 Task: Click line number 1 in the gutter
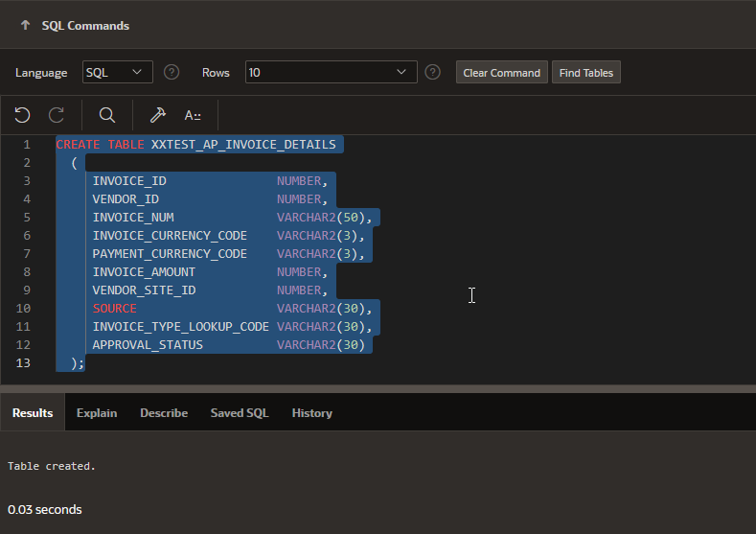27,144
